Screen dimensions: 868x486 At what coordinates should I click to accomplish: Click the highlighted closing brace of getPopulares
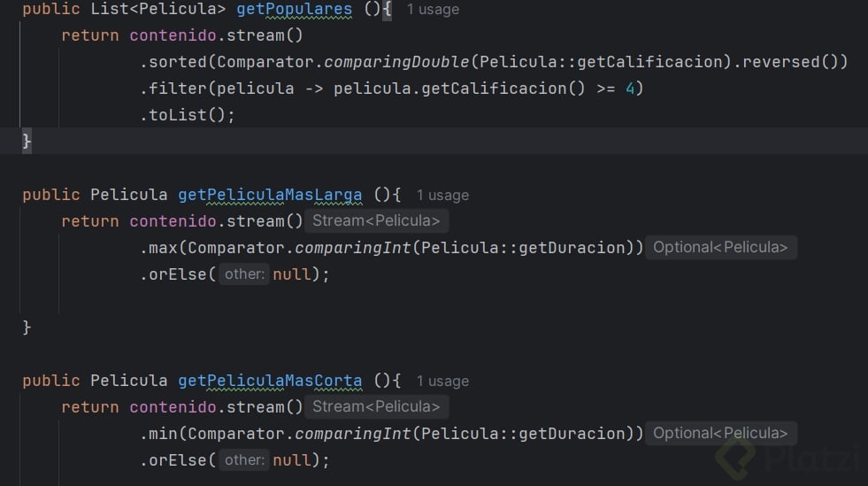27,141
